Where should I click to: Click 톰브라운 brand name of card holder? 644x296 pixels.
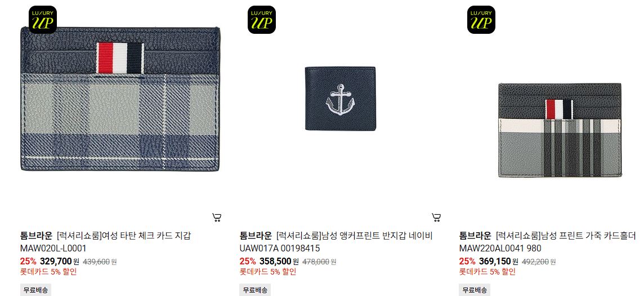click(475, 236)
